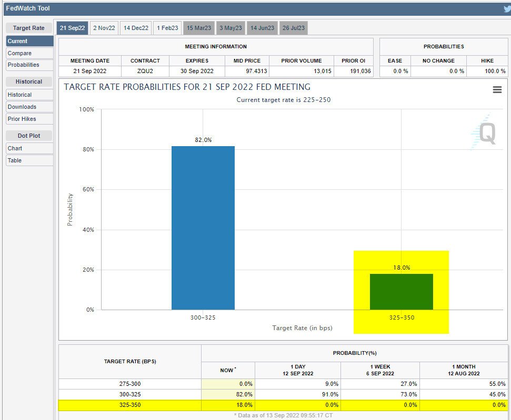The height and width of the screenshot is (420, 511).
Task: Open the 15 Mar23 meeting tab
Action: pos(199,28)
